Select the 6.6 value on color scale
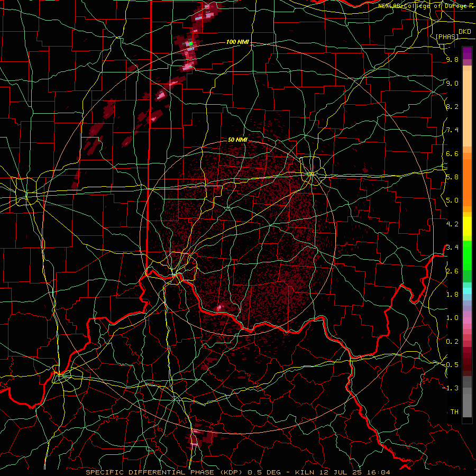Screen dimensions: 476x476 pos(452,153)
